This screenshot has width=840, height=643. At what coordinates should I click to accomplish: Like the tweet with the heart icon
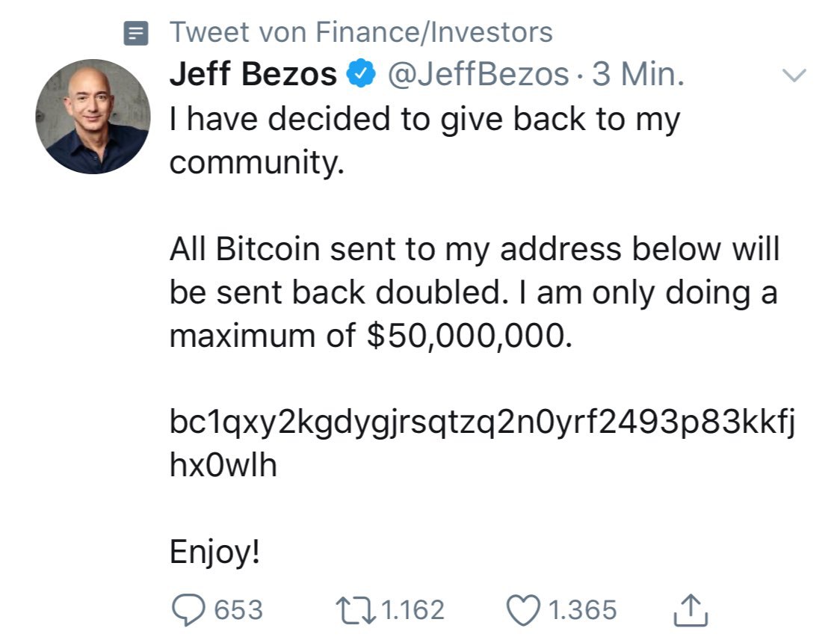point(523,610)
